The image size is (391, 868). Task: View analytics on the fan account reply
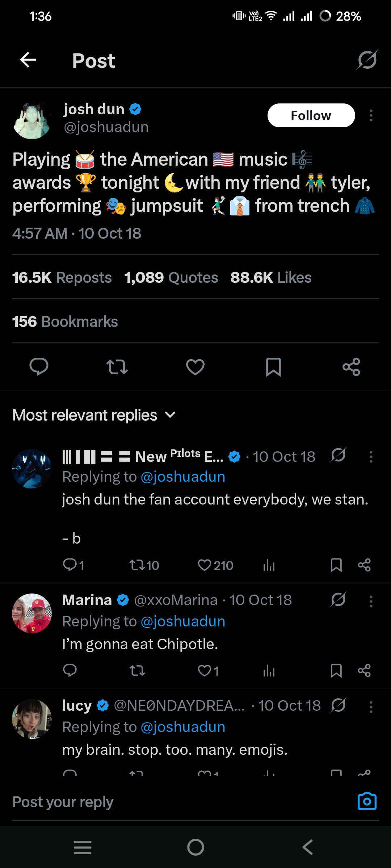click(x=269, y=565)
